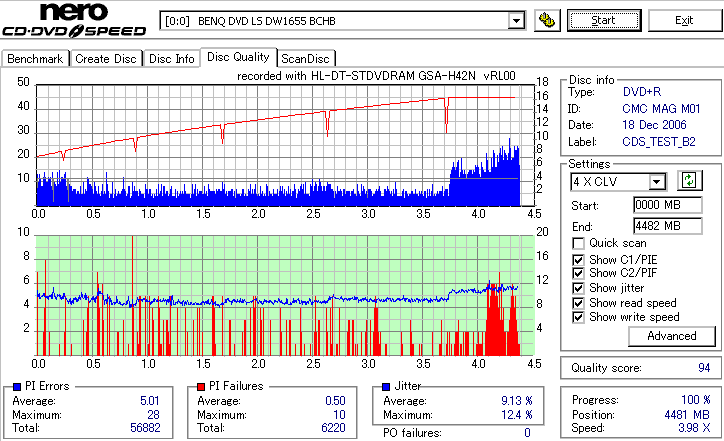Open the Advanced settings button
Viewport: 724px width, 441px height.
672,336
